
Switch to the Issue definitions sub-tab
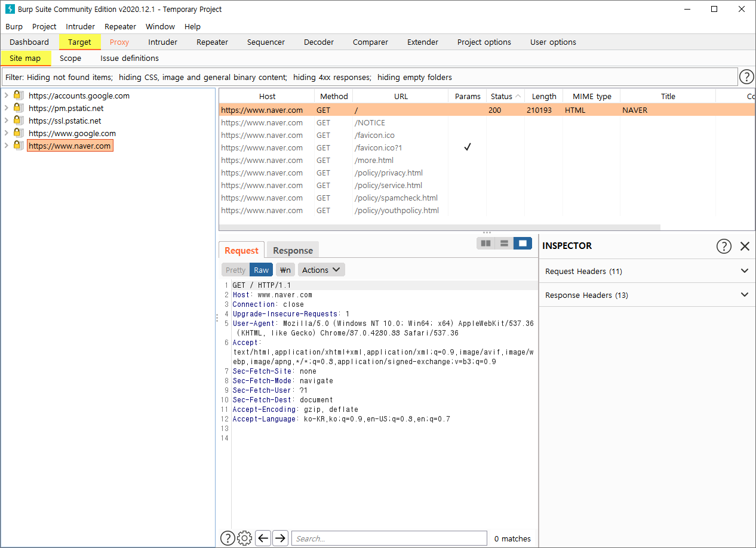pos(130,58)
